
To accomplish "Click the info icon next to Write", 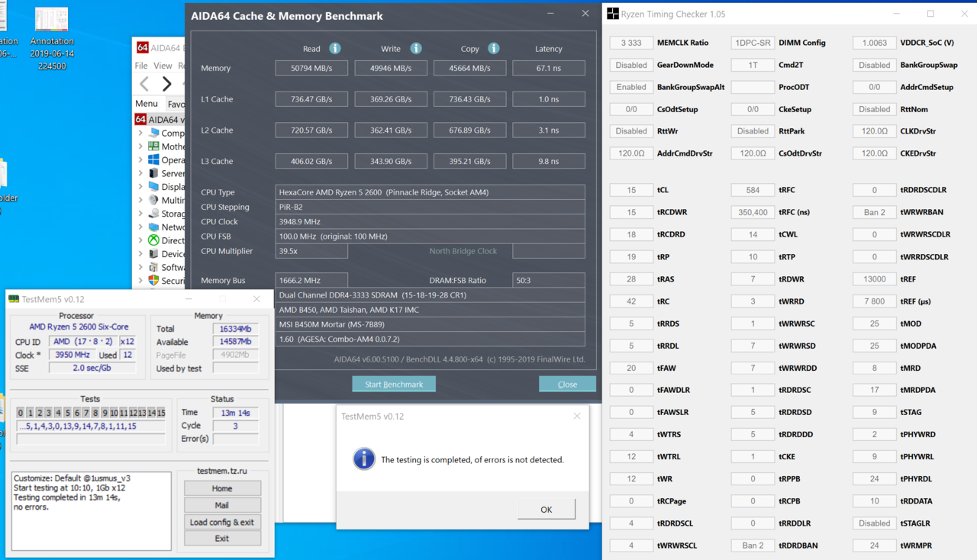I will click(416, 48).
